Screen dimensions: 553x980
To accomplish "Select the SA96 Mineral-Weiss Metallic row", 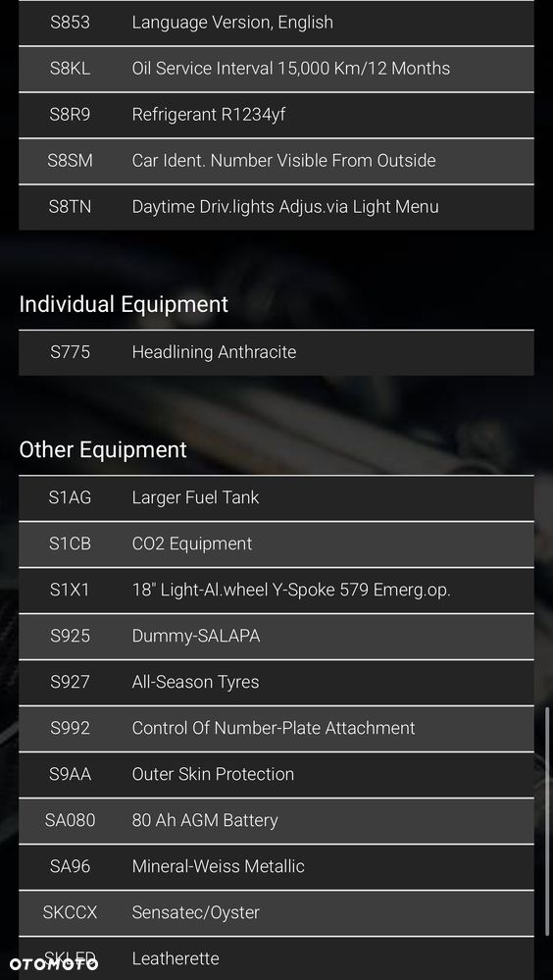I will click(276, 867).
